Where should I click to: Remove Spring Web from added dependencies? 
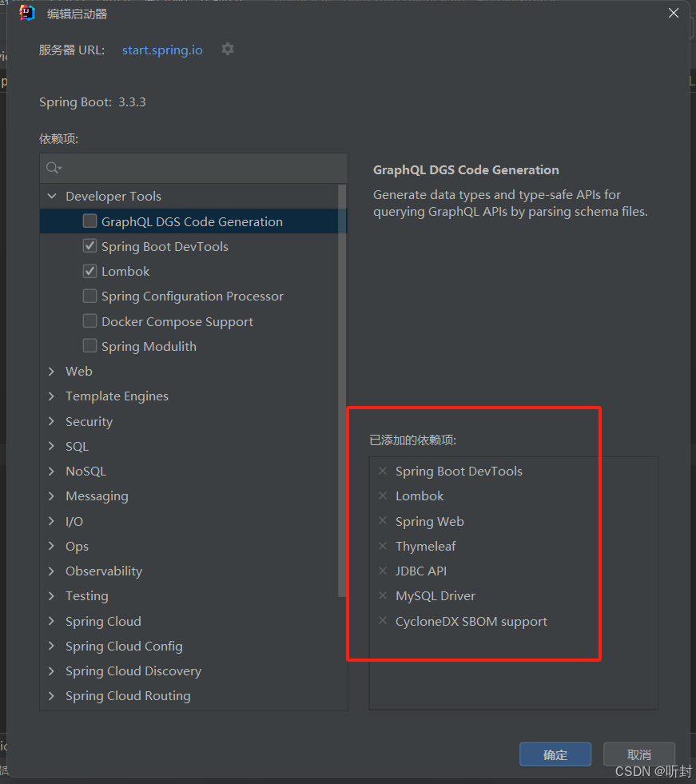383,520
